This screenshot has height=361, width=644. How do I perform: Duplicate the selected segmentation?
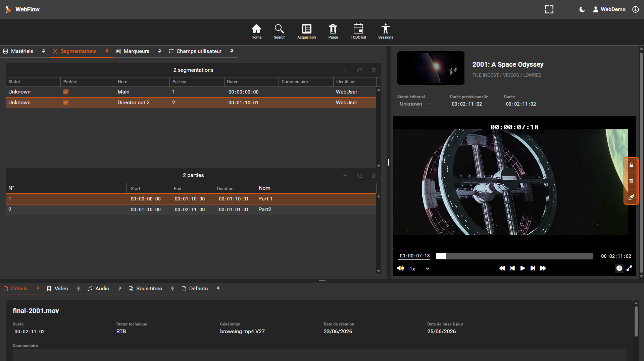coord(359,70)
